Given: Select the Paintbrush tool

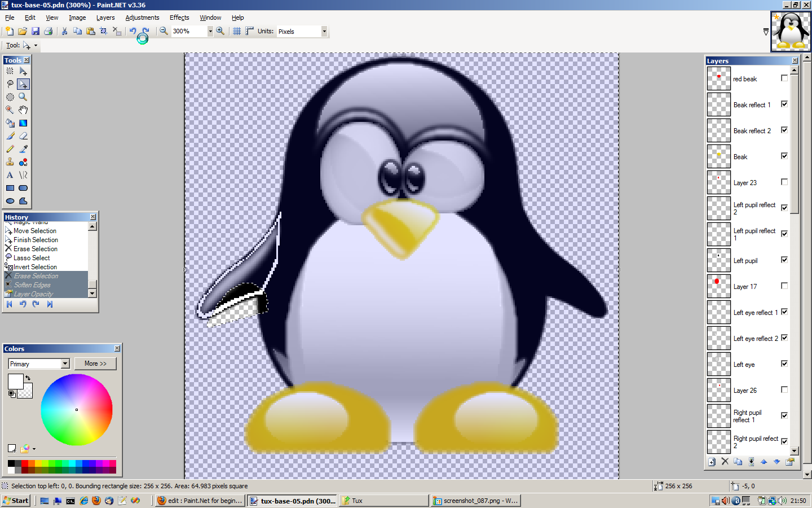Looking at the screenshot, I should (x=10, y=136).
